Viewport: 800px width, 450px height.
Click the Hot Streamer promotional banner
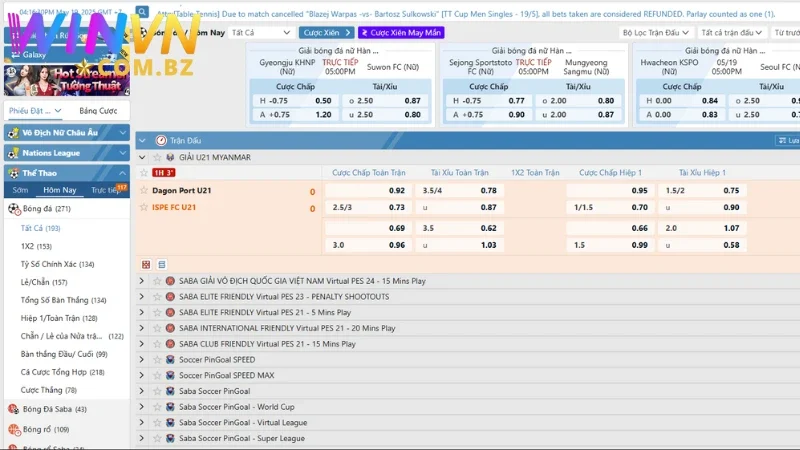pyautogui.click(x=66, y=78)
